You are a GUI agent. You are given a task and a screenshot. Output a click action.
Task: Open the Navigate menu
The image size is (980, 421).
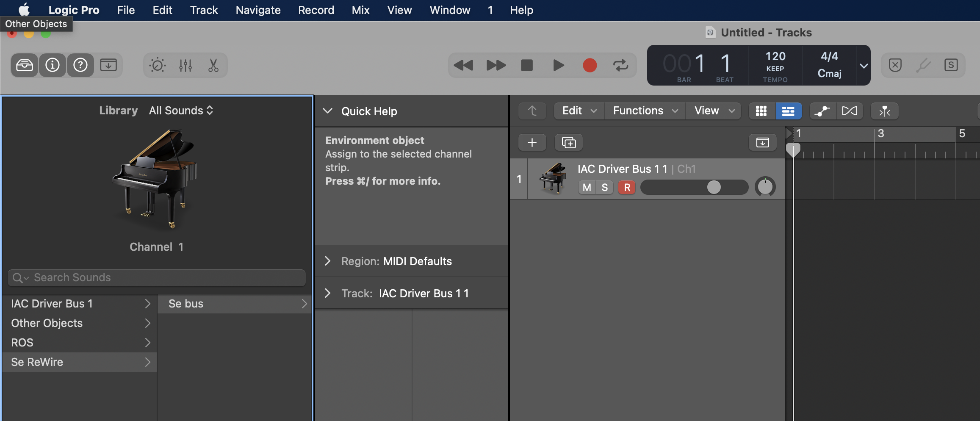coord(258,10)
